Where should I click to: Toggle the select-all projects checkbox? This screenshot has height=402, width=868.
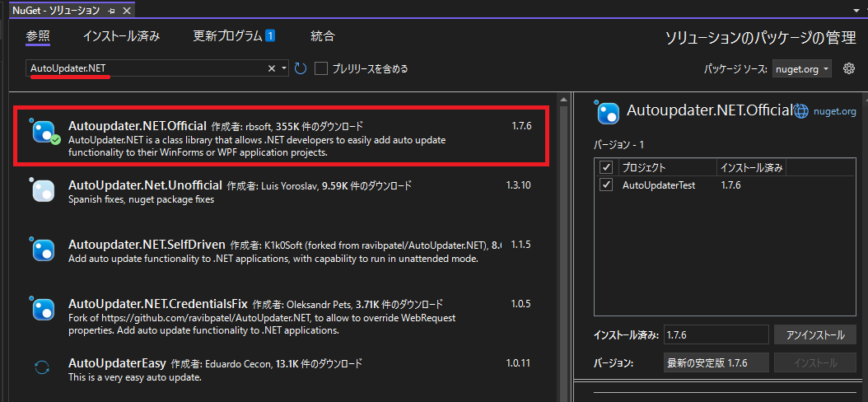[606, 167]
